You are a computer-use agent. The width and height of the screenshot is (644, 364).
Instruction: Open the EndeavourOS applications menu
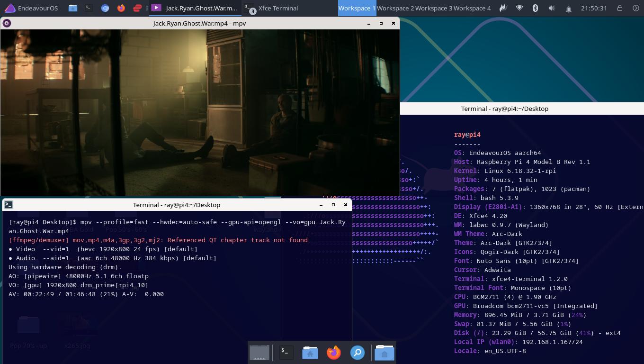pyautogui.click(x=31, y=8)
